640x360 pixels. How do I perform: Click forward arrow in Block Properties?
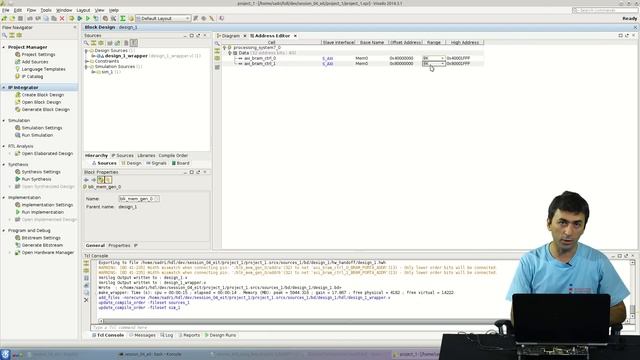click(93, 180)
